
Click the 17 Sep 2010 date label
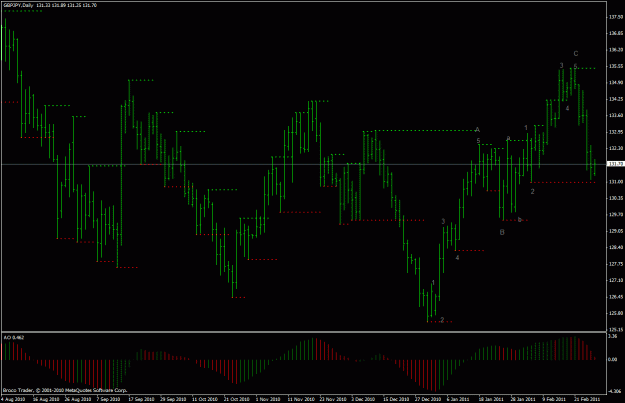click(x=142, y=399)
